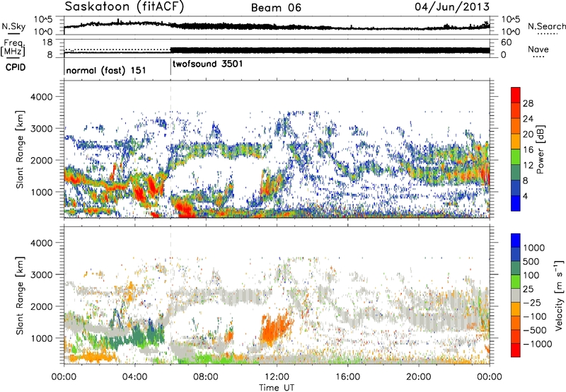Viewport: 566px width, 392px height.
Task: Select the N.Sky legend label
Action: click(x=13, y=26)
